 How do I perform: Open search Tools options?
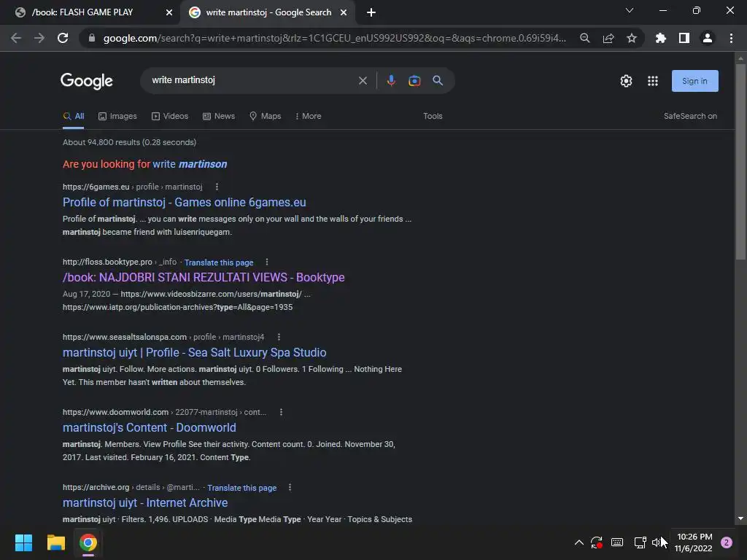point(433,116)
